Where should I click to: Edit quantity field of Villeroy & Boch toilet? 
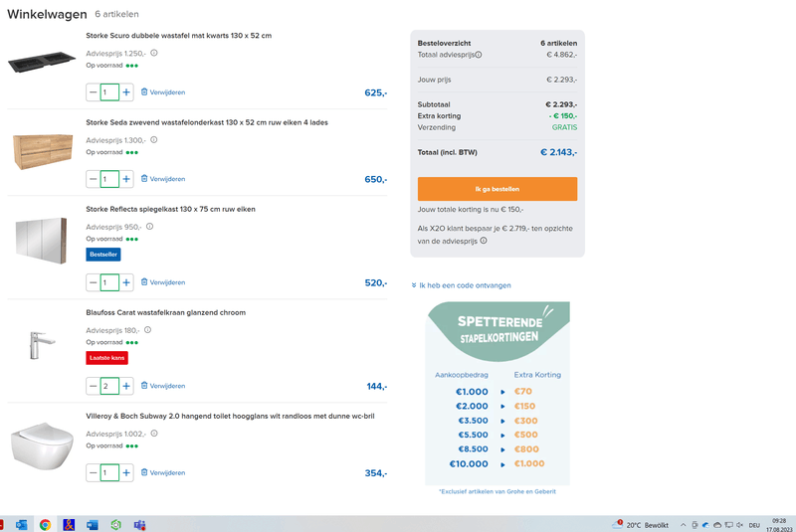pyautogui.click(x=109, y=472)
